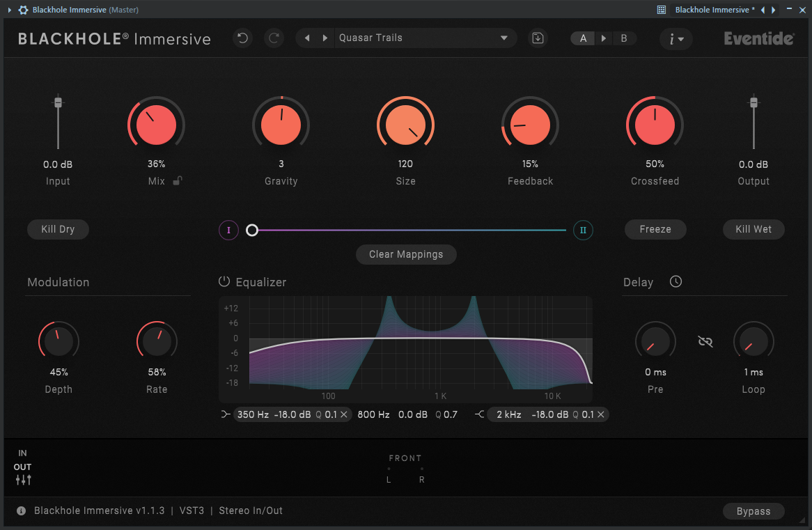This screenshot has height=530, width=812.
Task: Click the mid band 0.0 dB gain
Action: 413,414
